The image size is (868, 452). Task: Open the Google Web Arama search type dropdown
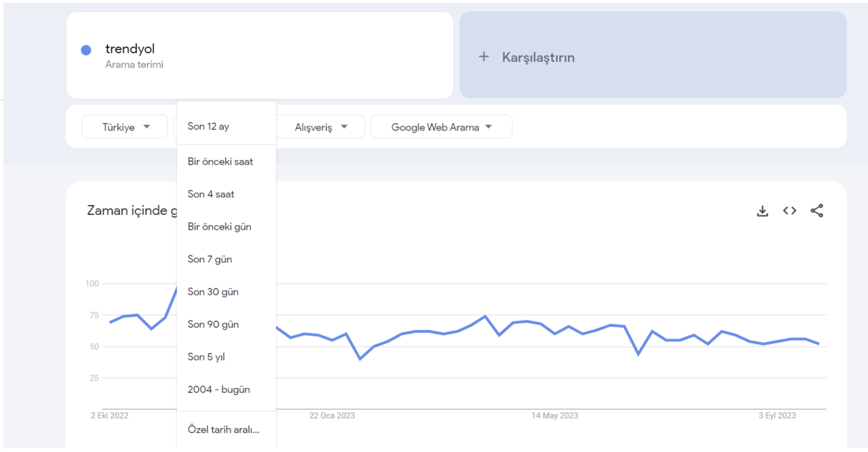click(441, 127)
